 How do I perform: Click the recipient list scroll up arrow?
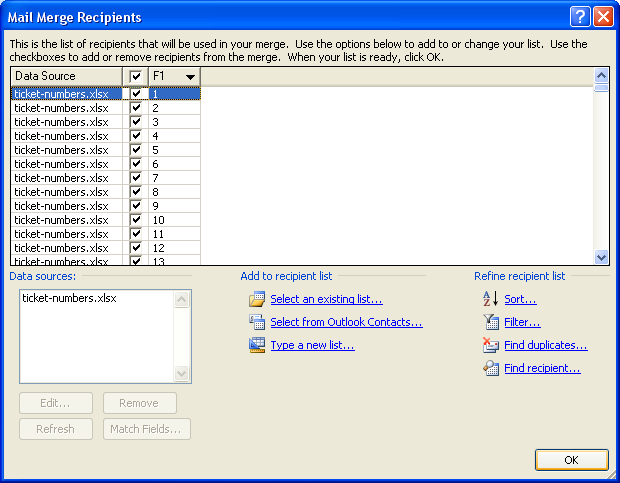point(601,75)
